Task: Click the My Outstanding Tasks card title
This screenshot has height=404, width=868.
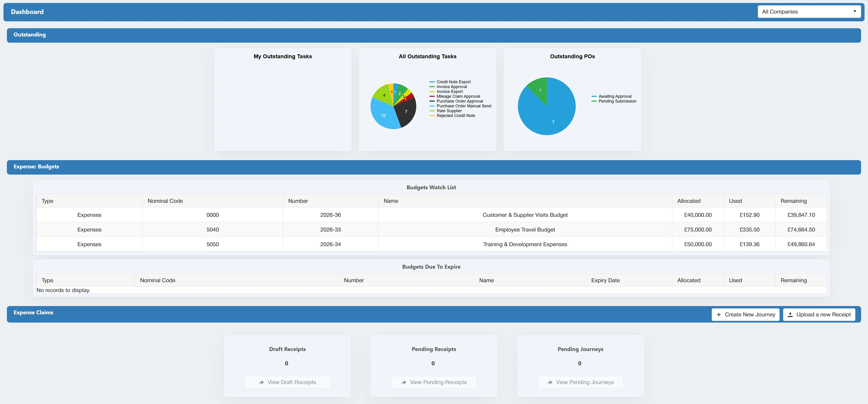Action: tap(283, 57)
